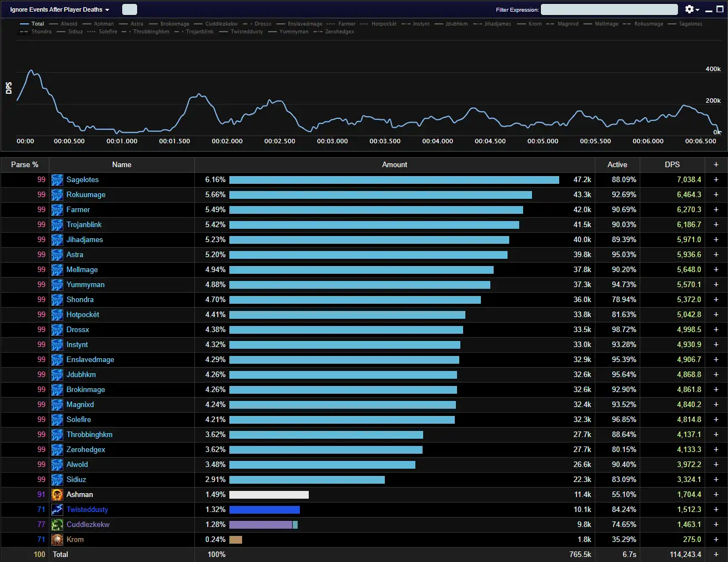Toggle Sagelotes line in the chart legend
This screenshot has width=728, height=562.
(x=685, y=24)
